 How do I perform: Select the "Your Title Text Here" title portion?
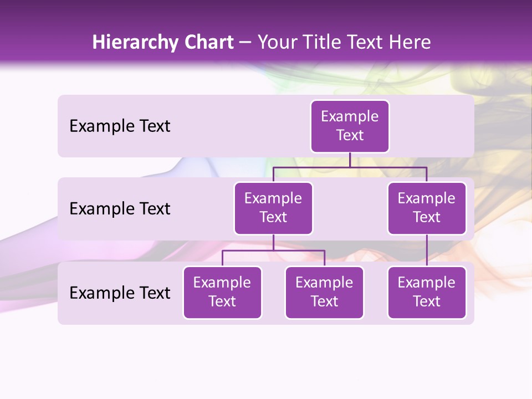coord(344,42)
